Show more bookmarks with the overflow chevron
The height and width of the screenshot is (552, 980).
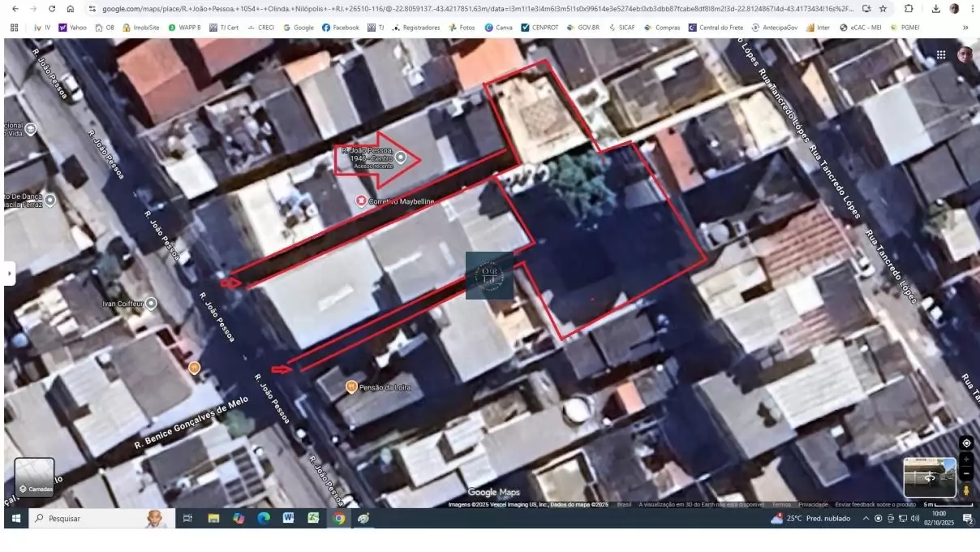(965, 28)
